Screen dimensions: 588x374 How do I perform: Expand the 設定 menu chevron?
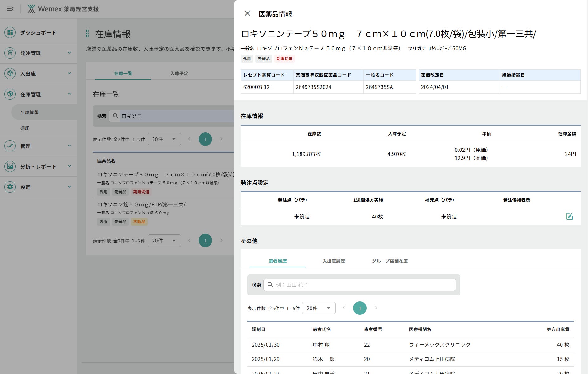69,187
